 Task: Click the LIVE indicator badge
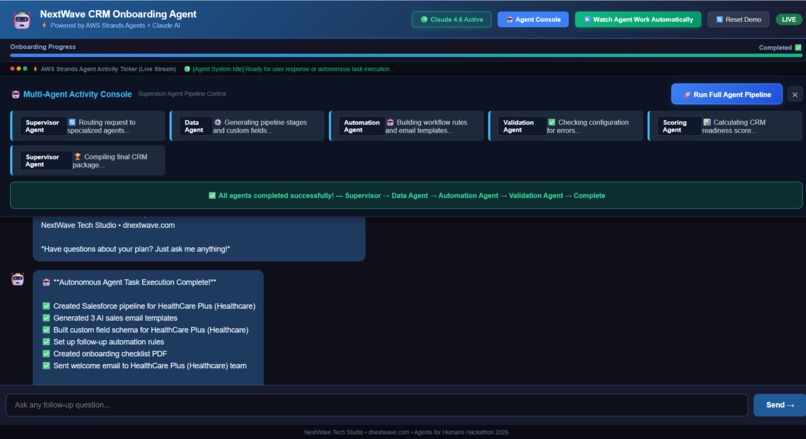pos(789,20)
